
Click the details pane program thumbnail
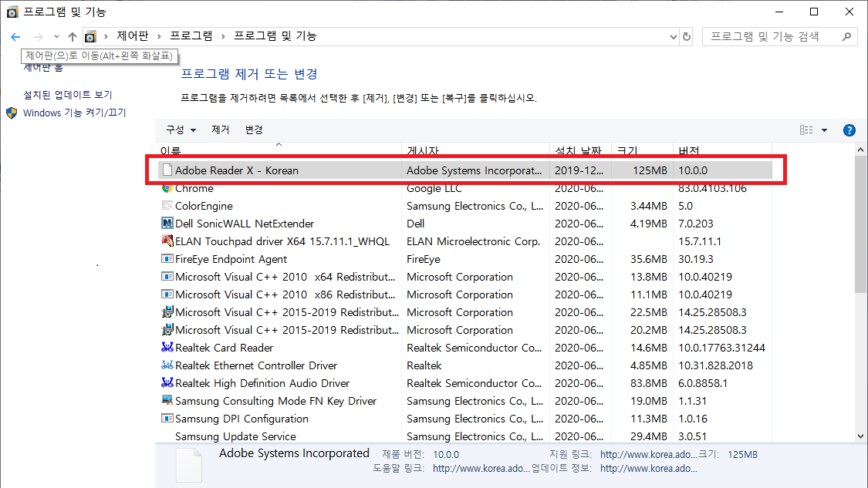(189, 465)
